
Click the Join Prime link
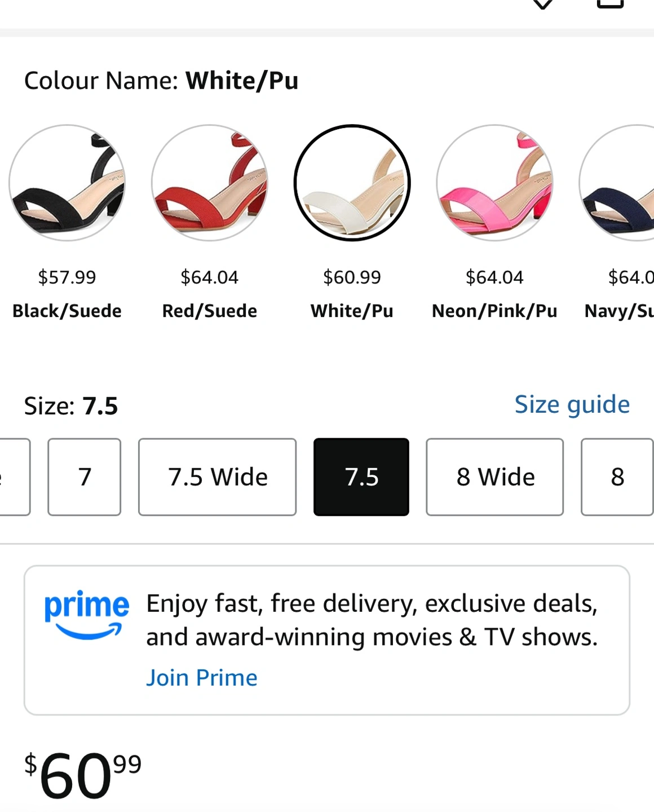(201, 678)
